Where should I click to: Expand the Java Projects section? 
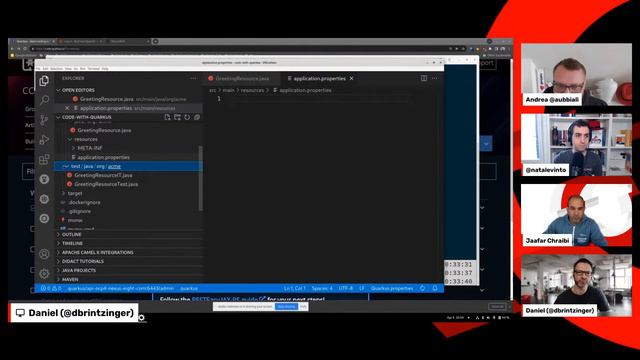tap(128, 271)
